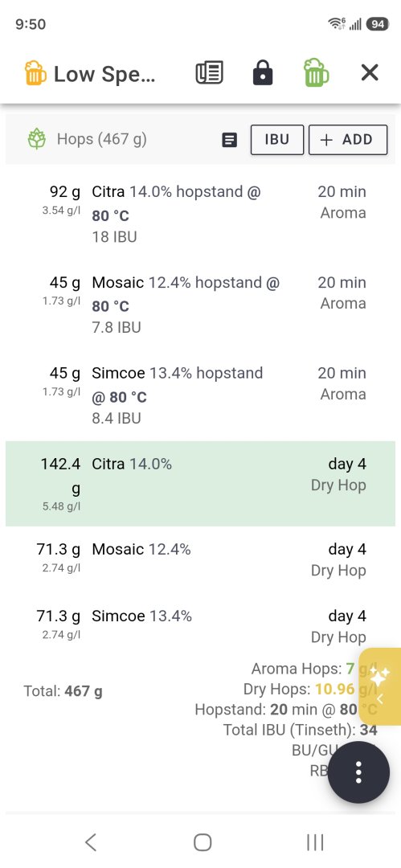Tap the Android home navigation icon

(203, 842)
